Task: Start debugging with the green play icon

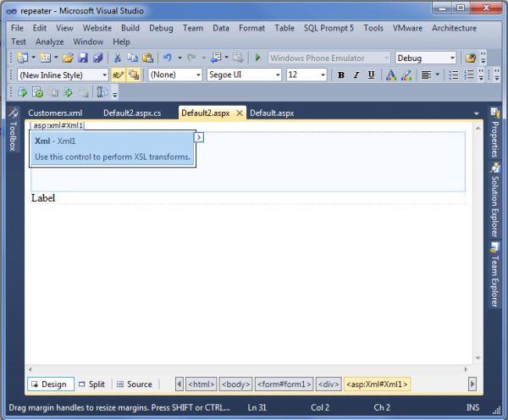Action: pos(258,58)
